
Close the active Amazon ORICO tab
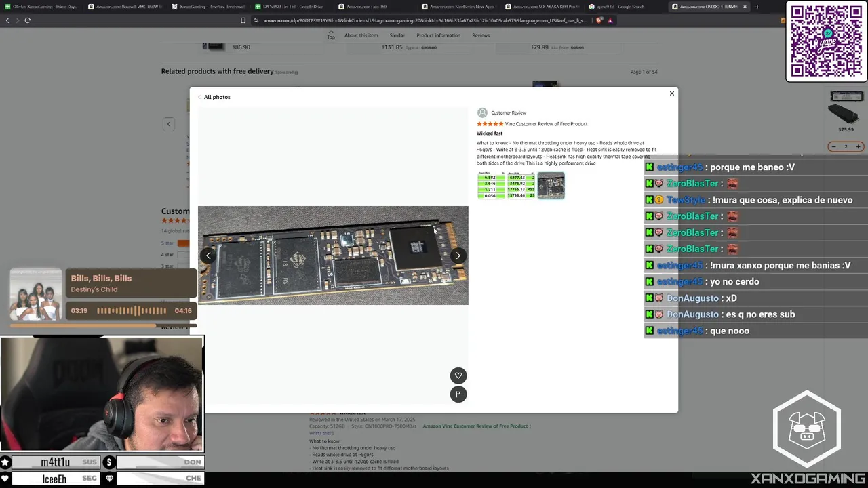click(x=745, y=7)
